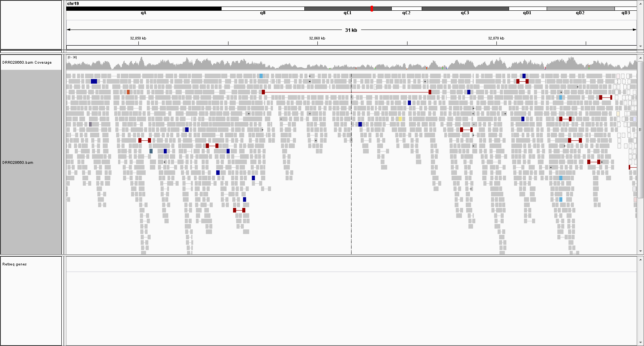Jump to the qD2 band on the ideogram
Screen dimensions: 644x346
pos(580,8)
